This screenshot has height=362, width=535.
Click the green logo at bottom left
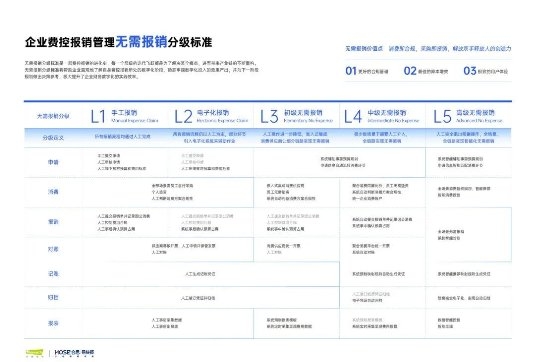click(x=34, y=352)
